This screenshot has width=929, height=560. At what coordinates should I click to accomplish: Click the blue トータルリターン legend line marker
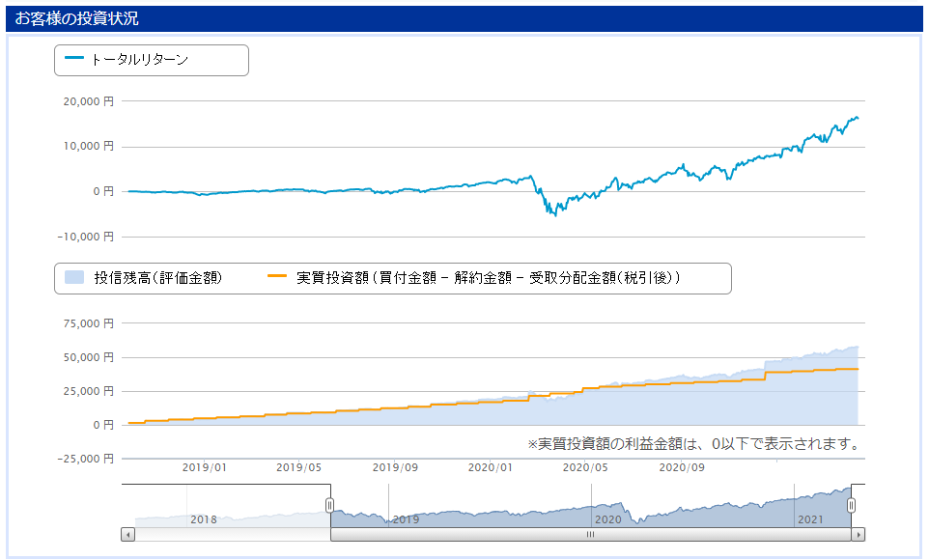click(74, 58)
